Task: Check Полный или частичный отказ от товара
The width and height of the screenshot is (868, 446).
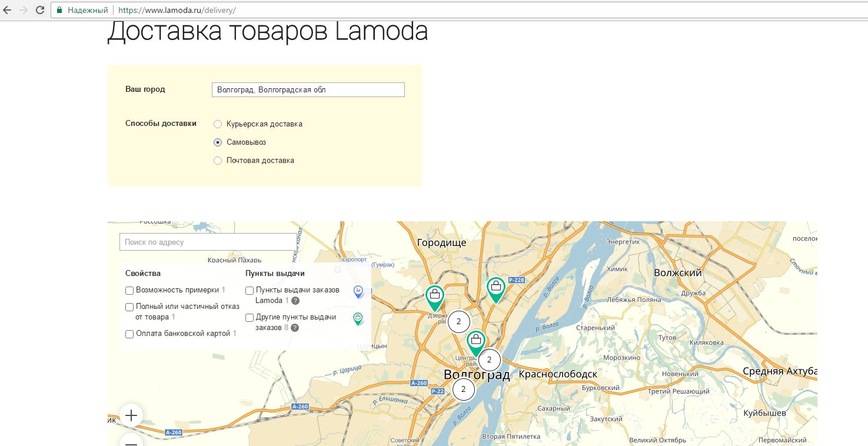Action: point(129,307)
